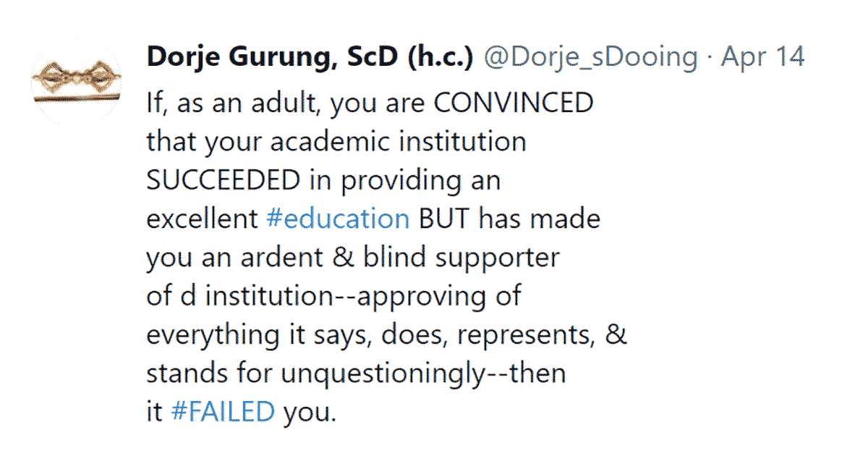The image size is (868, 456).
Task: Open the #FAILED hashtag
Action: (223, 412)
